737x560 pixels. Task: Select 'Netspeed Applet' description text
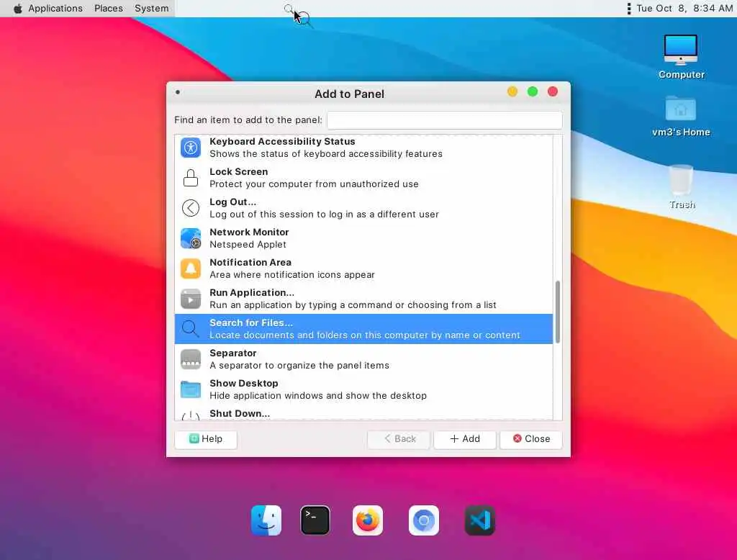pos(248,245)
